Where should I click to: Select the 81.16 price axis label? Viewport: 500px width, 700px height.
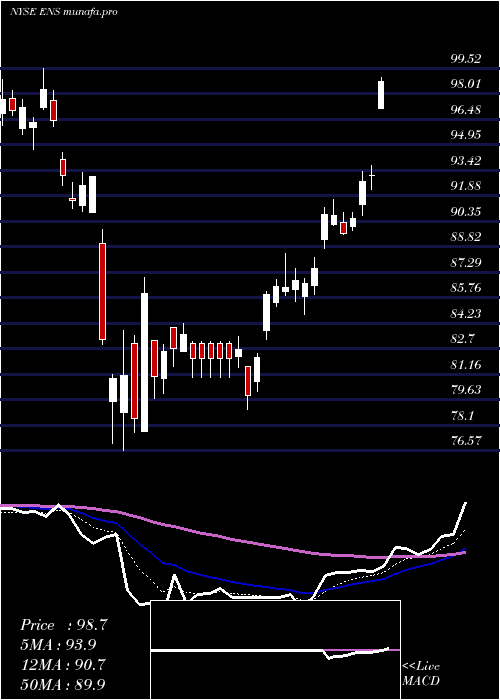pos(466,365)
